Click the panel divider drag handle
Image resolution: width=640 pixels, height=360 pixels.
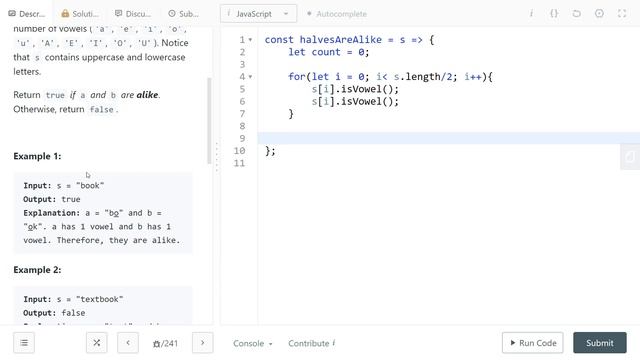click(x=217, y=157)
